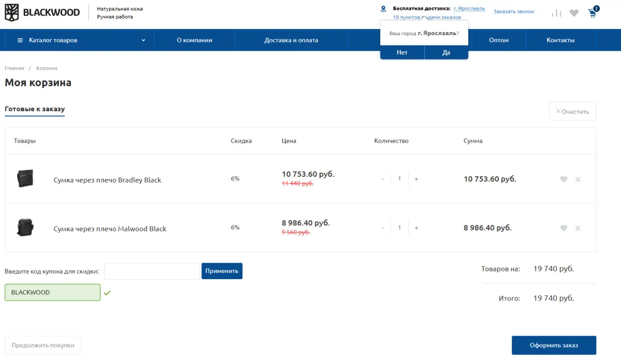Expand the Каталог товаров dropdown chevron
Screen dimensions: 621x364
coord(143,40)
